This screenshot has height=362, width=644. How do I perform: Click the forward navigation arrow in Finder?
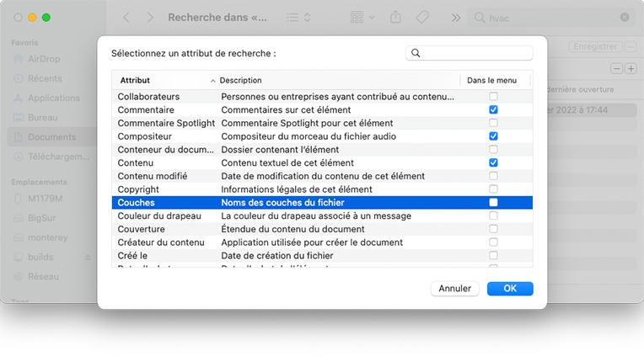click(150, 17)
